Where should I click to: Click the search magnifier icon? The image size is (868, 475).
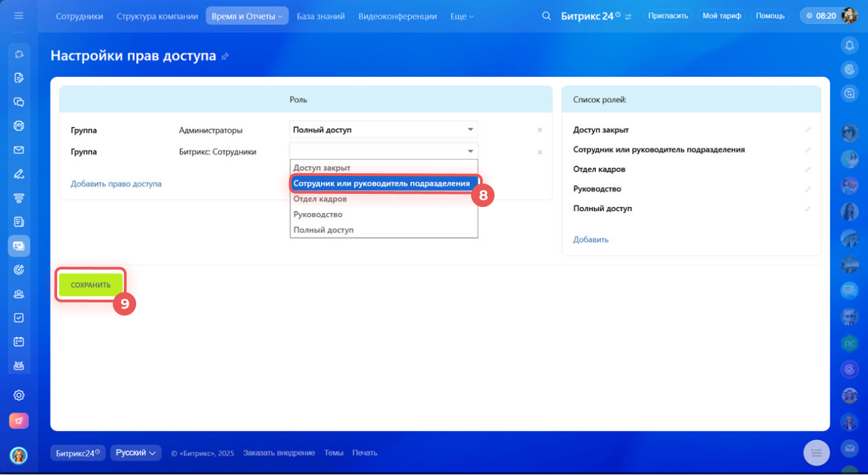547,16
